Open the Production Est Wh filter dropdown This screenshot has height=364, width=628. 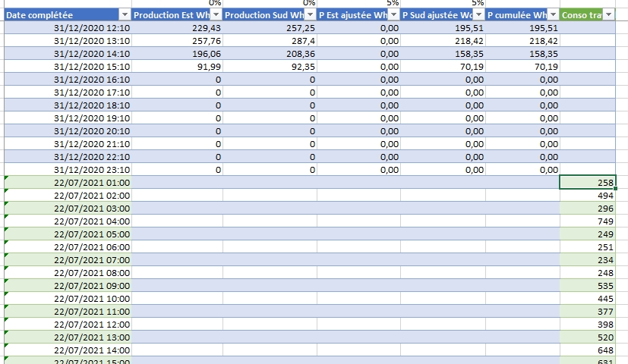click(216, 15)
